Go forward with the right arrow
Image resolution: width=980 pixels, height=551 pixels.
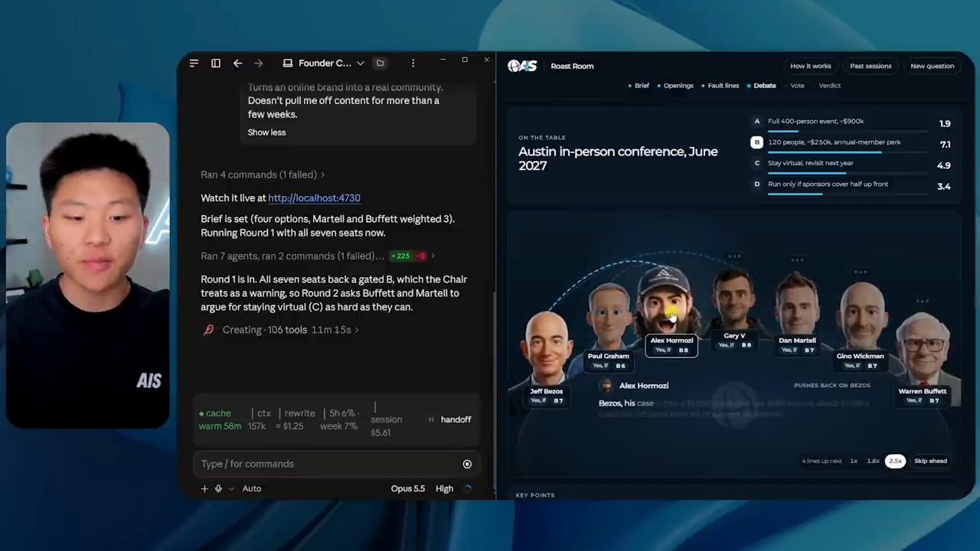[x=258, y=64]
